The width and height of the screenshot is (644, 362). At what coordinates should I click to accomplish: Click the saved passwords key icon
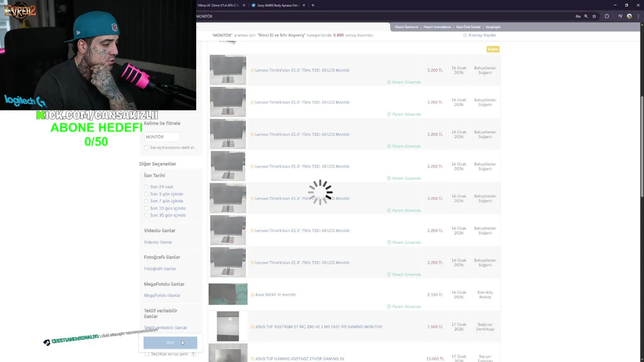pyautogui.click(x=578, y=16)
